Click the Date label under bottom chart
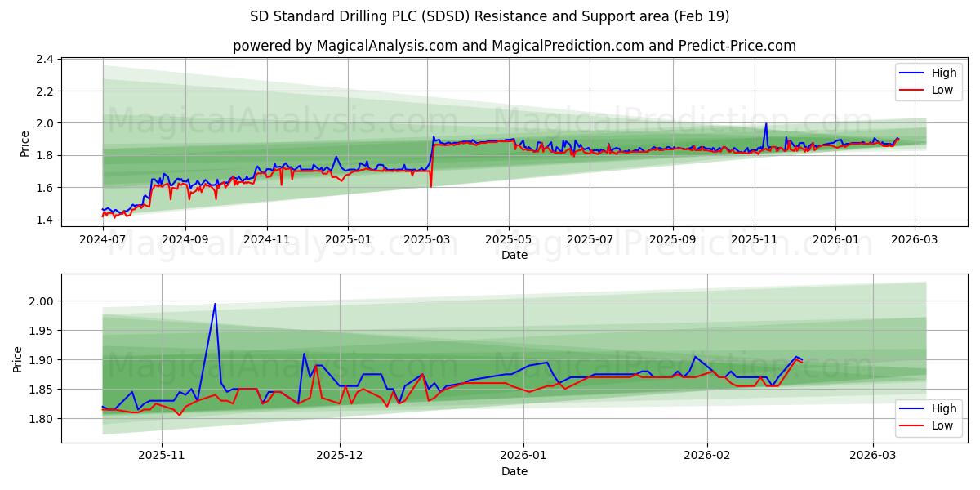This screenshot has height=490, width=980. pyautogui.click(x=514, y=471)
